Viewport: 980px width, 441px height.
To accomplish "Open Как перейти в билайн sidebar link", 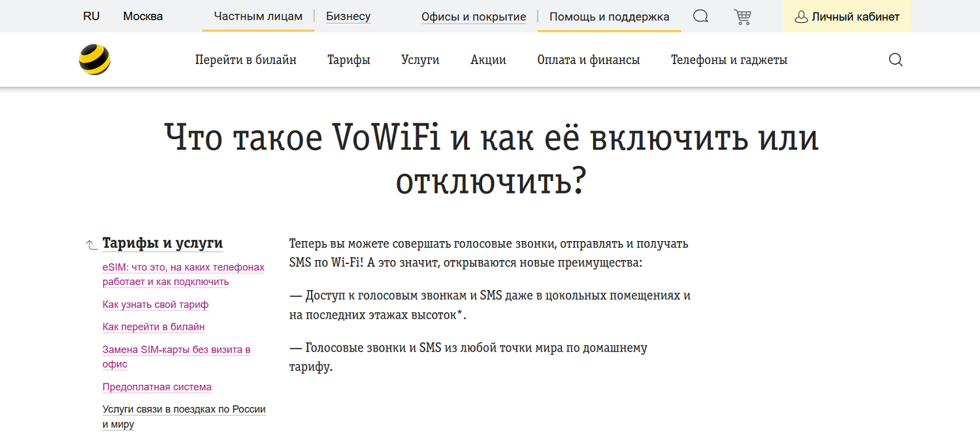I will pyautogui.click(x=154, y=327).
